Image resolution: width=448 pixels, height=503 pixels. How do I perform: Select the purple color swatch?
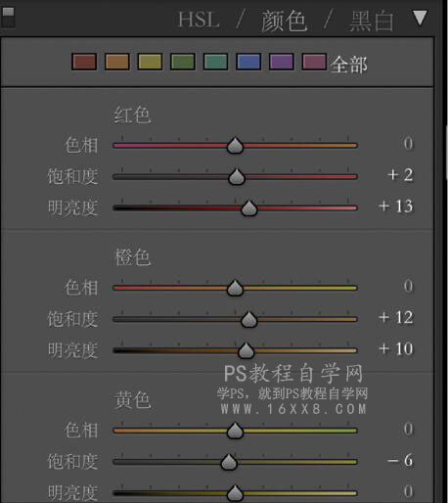pyautogui.click(x=282, y=62)
